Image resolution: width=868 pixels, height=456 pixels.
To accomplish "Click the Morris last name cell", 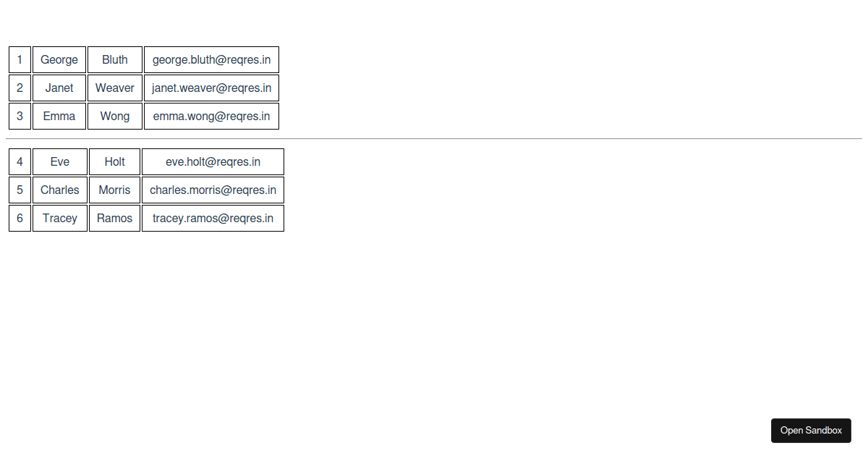I will tap(114, 190).
